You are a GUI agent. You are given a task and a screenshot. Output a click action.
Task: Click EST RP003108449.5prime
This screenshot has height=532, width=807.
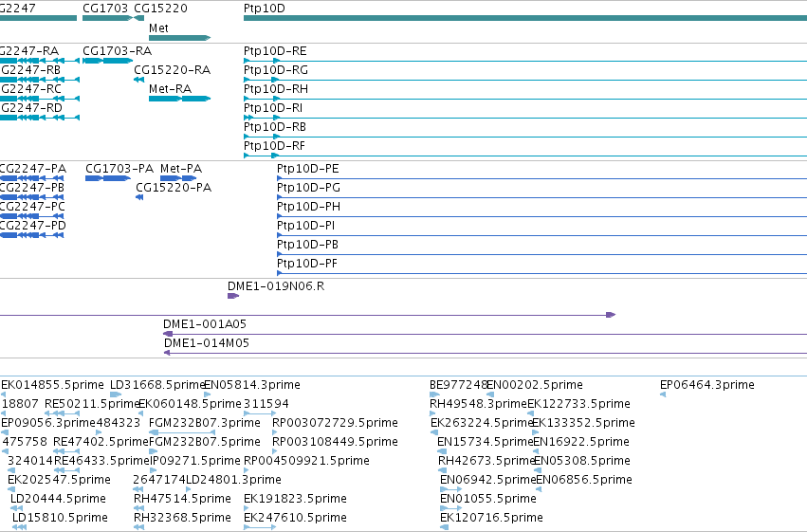(x=335, y=442)
